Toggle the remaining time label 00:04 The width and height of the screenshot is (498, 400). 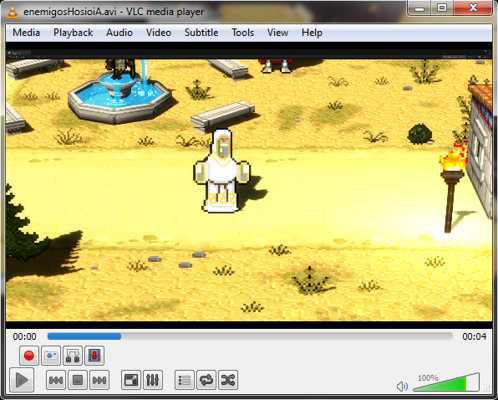pyautogui.click(x=474, y=337)
